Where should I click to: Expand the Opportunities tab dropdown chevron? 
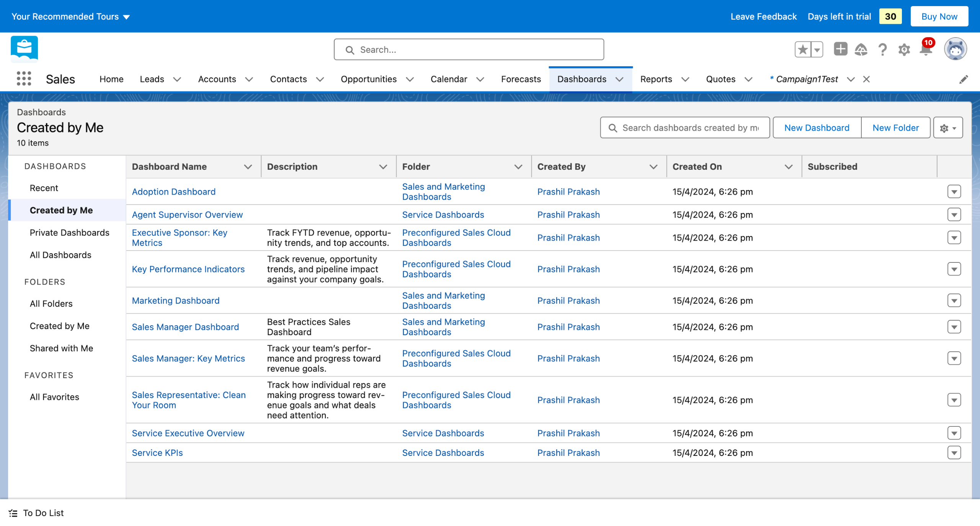410,79
